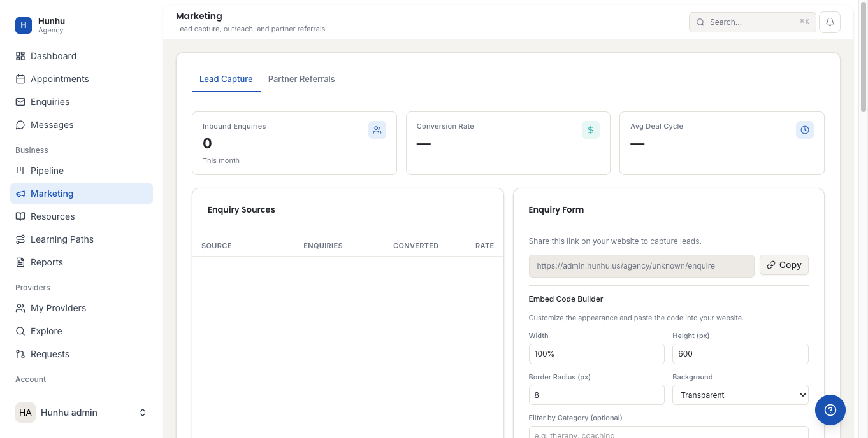
Task: Click the Explore magnifier icon
Action: pyautogui.click(x=20, y=331)
